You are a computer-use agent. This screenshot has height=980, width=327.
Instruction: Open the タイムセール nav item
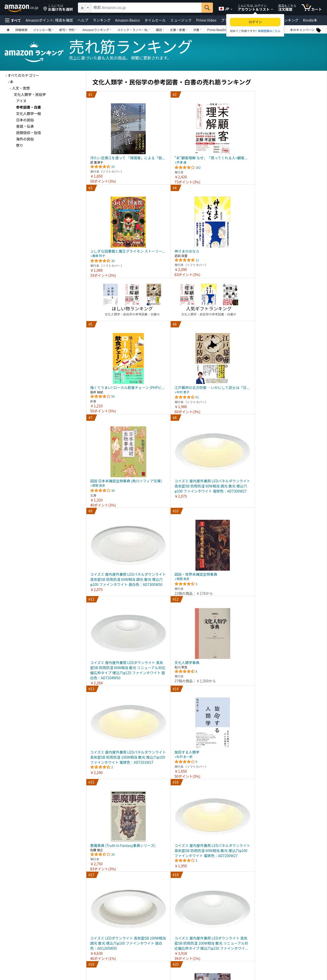coord(155,20)
